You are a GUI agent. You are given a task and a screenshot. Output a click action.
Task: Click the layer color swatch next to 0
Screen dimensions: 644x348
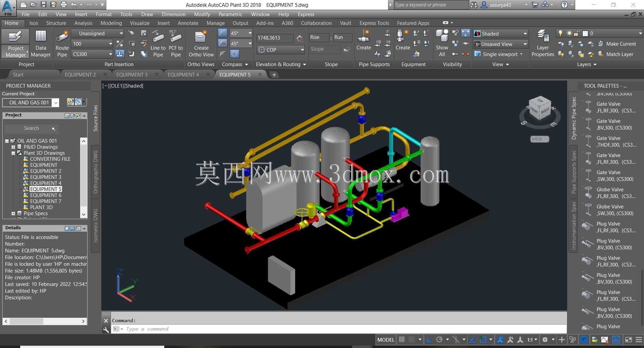(585, 33)
